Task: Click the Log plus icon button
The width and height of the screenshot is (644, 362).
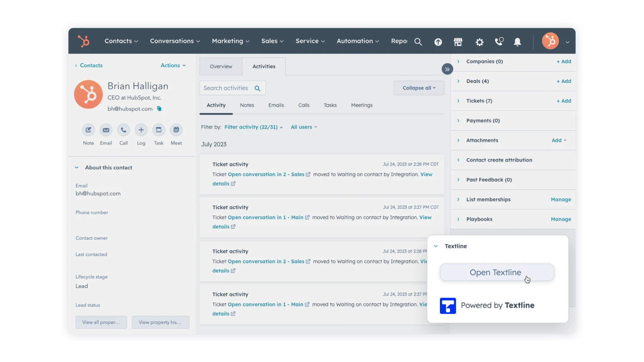Action: (141, 130)
